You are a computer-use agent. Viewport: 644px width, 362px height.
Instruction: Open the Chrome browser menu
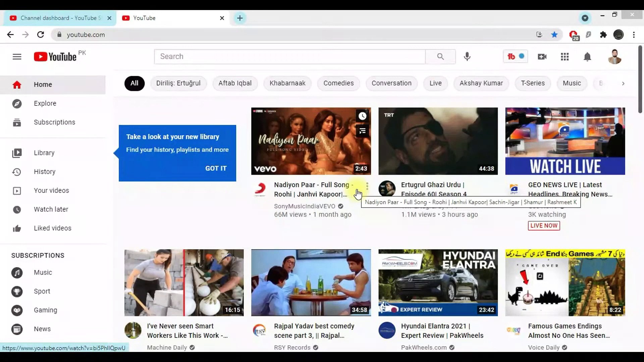pyautogui.click(x=634, y=35)
